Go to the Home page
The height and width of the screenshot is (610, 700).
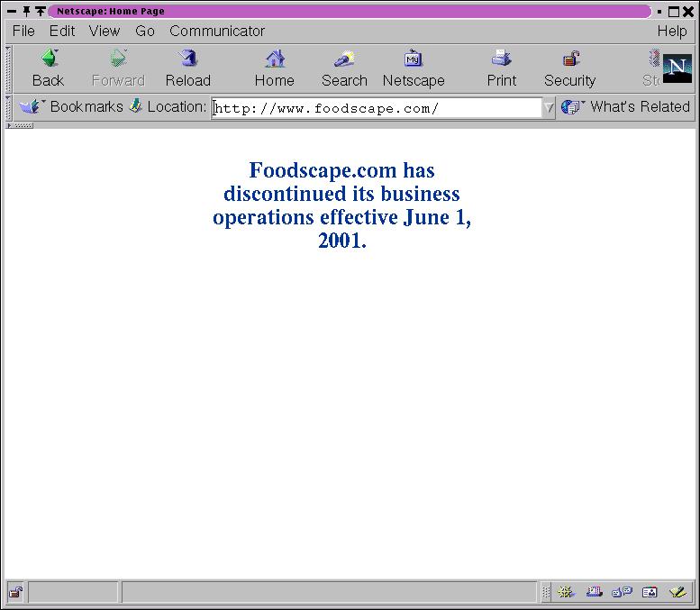click(275, 68)
